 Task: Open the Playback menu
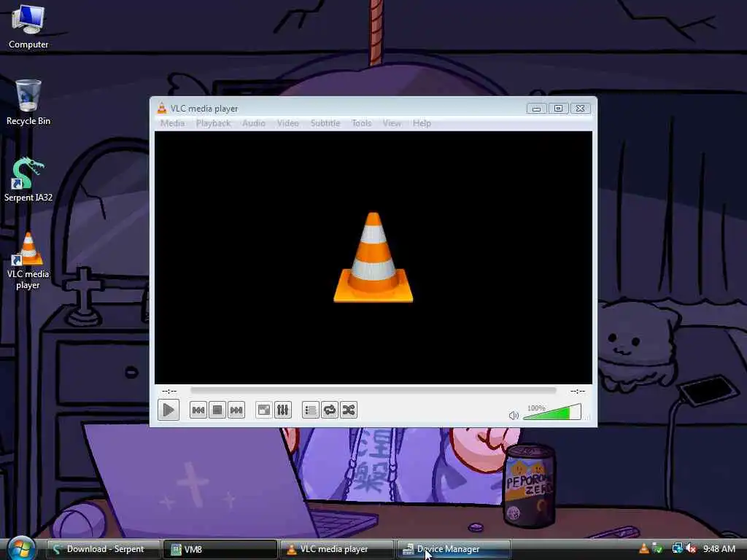[x=214, y=123]
